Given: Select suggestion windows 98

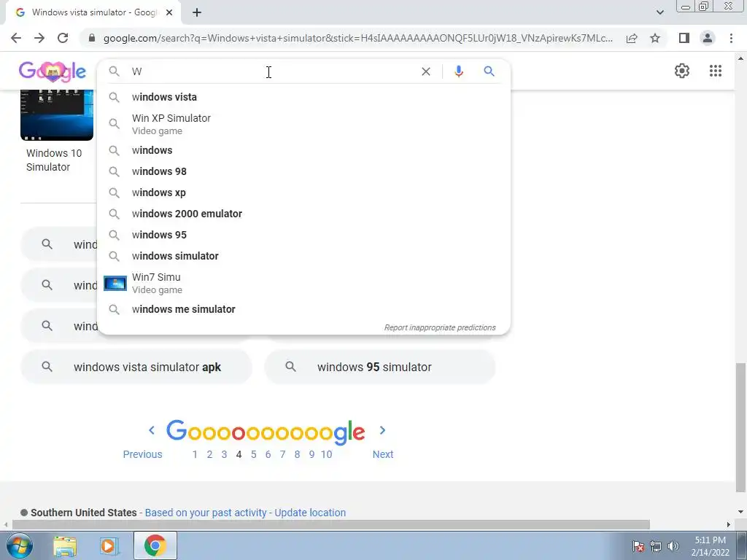Looking at the screenshot, I should coord(303,171).
